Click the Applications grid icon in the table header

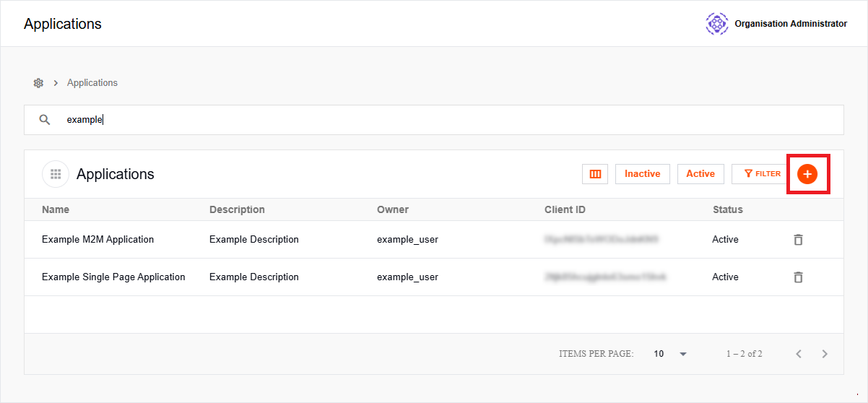pos(56,174)
